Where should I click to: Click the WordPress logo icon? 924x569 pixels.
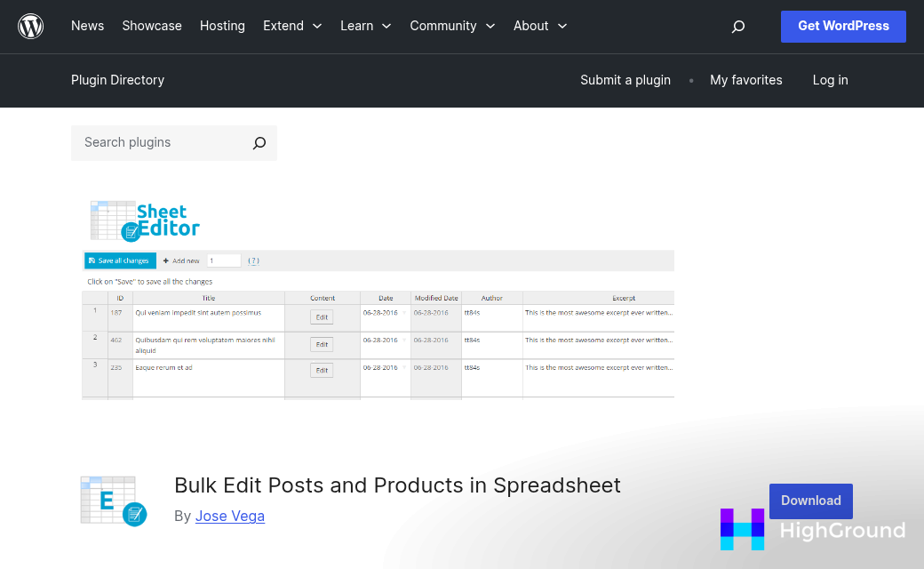(x=30, y=26)
